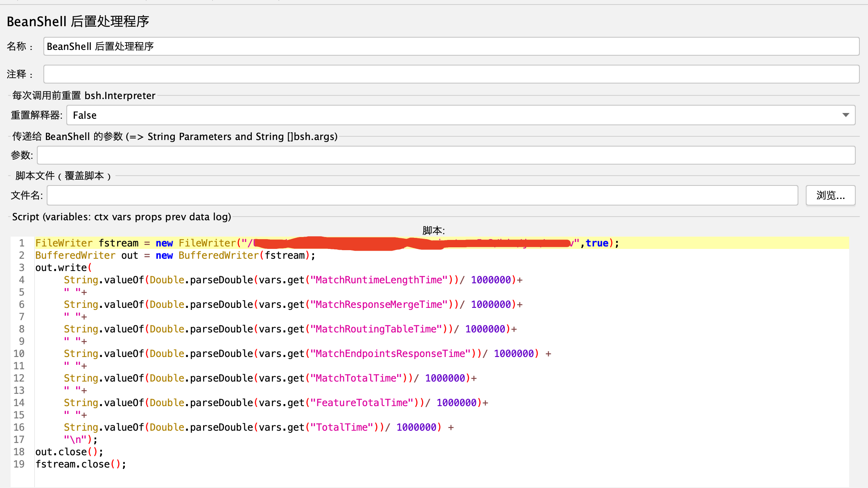This screenshot has height=488, width=868.
Task: Open the 重置解释器 False dropdown
Action: (450, 115)
